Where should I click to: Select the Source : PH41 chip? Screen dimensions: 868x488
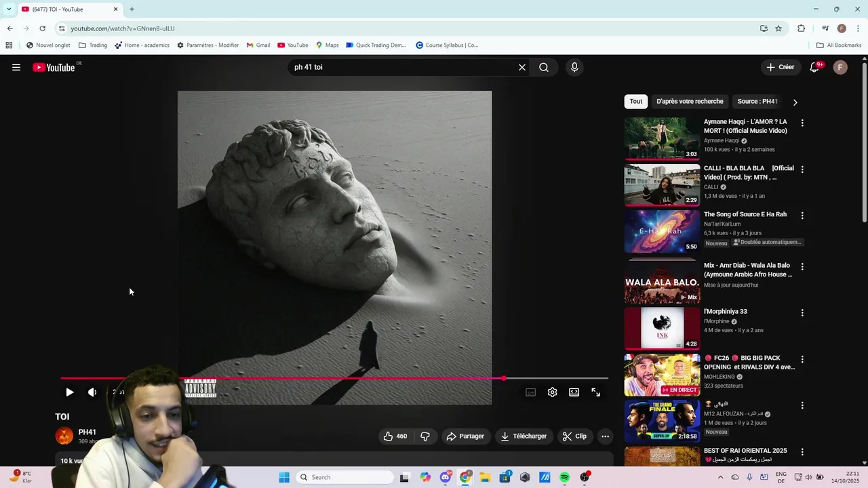[x=757, y=102]
